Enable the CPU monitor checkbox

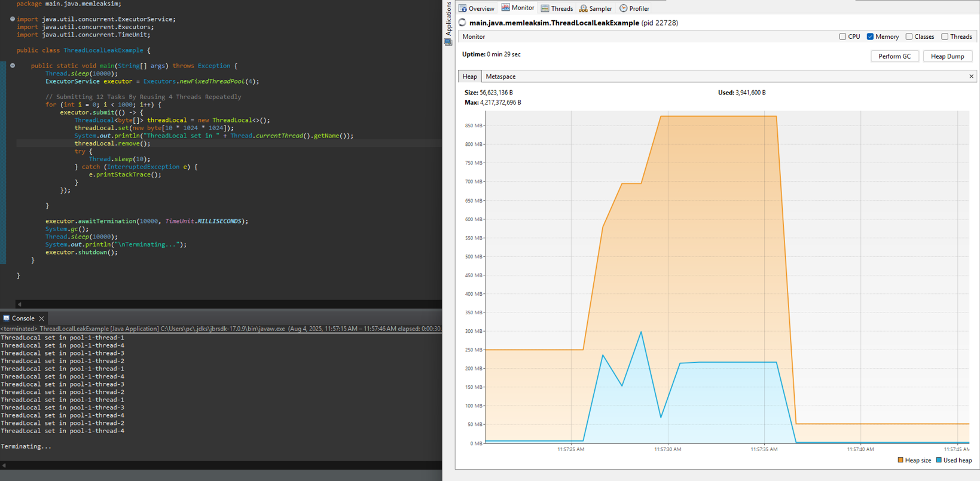click(842, 36)
